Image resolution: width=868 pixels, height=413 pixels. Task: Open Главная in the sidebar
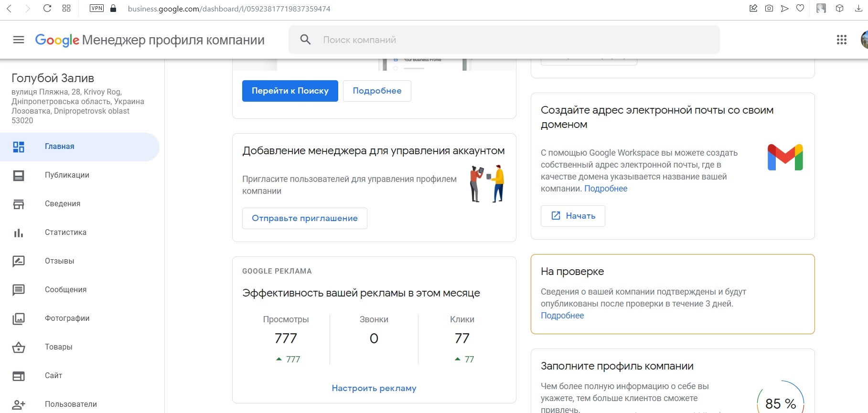point(80,147)
